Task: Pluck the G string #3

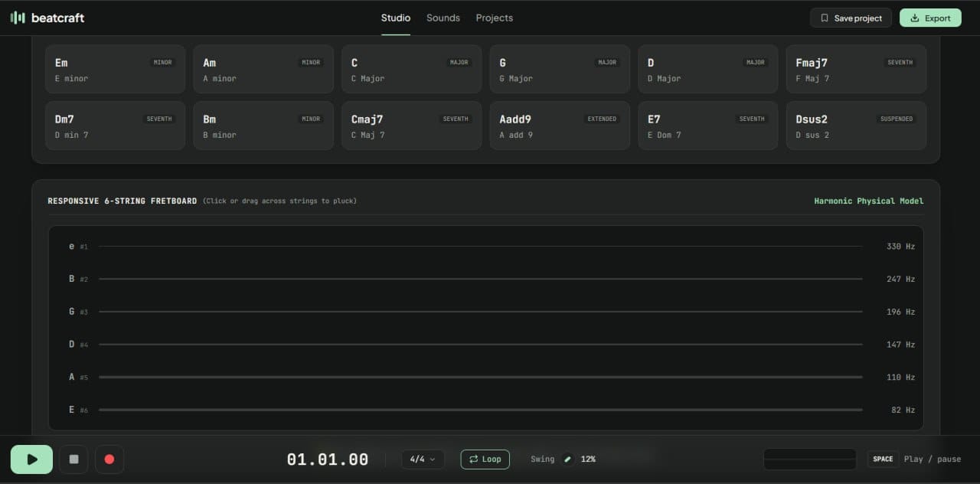Action: (480, 312)
